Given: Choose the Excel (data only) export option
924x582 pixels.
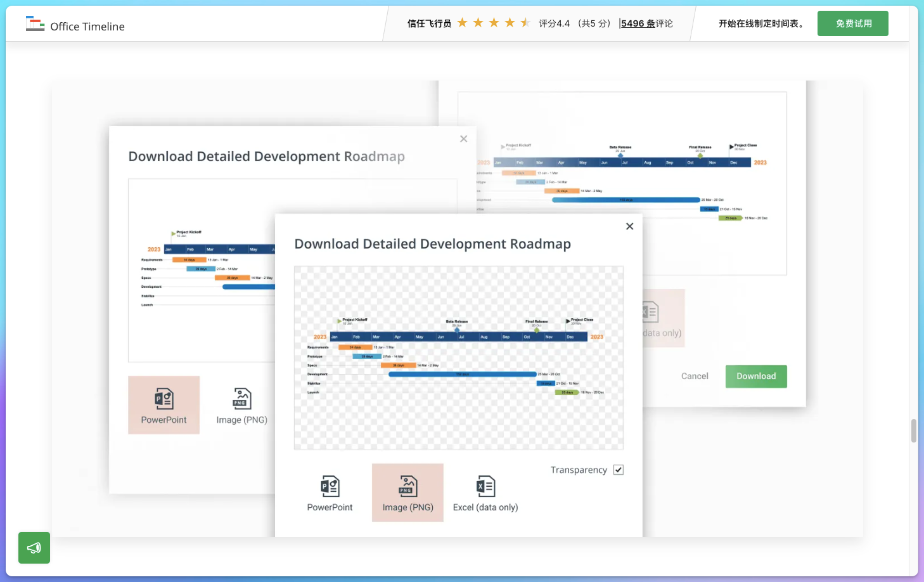Looking at the screenshot, I should pos(485,493).
